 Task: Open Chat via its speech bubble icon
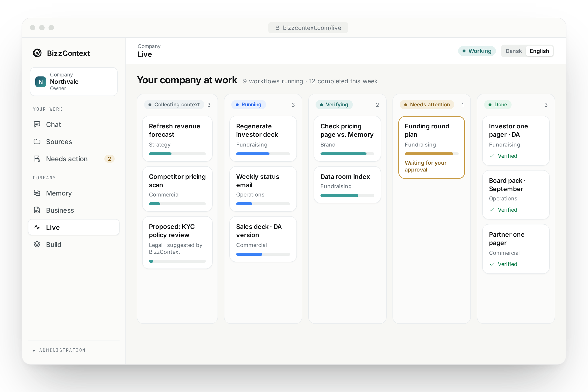pos(37,124)
